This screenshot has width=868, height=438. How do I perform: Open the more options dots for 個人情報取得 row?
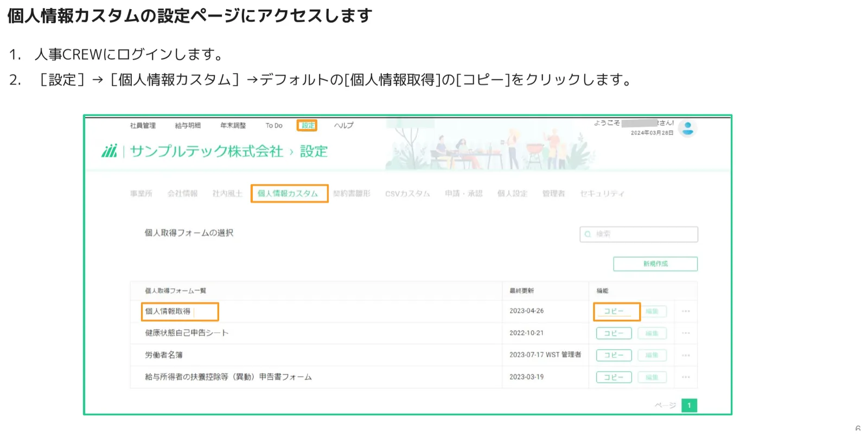[x=686, y=311]
